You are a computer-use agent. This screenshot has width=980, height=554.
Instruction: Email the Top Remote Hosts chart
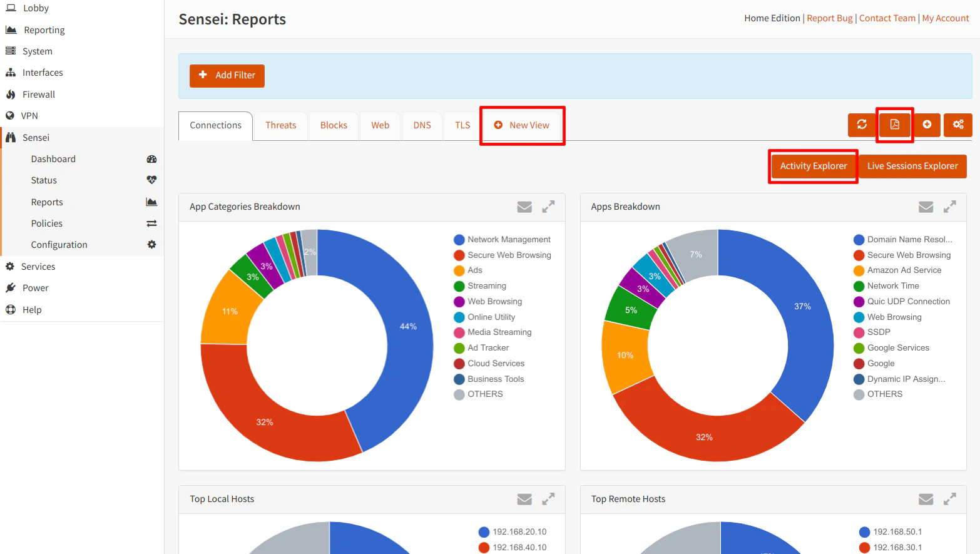(x=926, y=499)
